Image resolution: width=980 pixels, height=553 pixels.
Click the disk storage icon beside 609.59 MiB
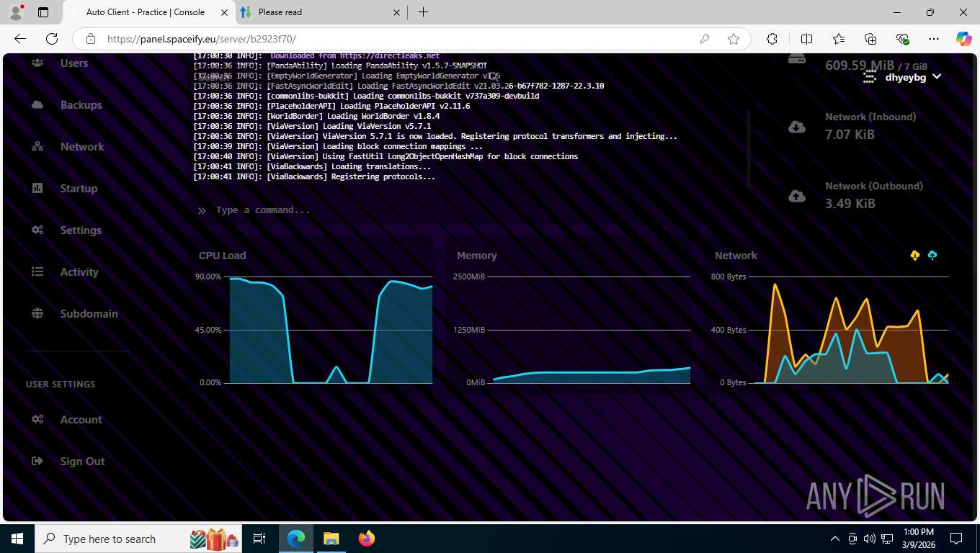pyautogui.click(x=797, y=59)
